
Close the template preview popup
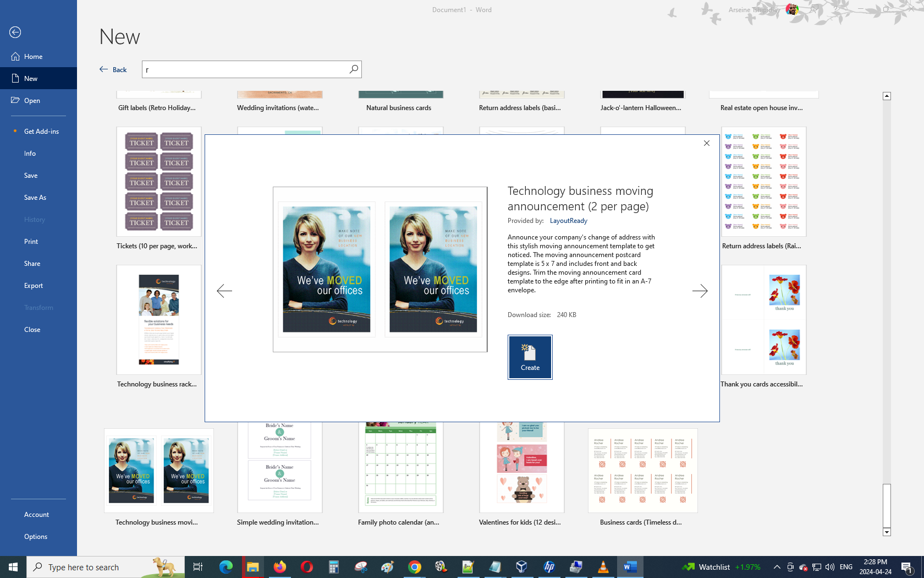click(x=707, y=143)
